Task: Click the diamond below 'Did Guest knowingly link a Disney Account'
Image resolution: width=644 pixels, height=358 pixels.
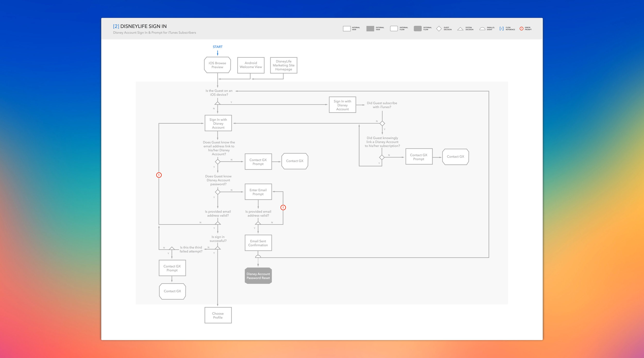Action: 382,157
